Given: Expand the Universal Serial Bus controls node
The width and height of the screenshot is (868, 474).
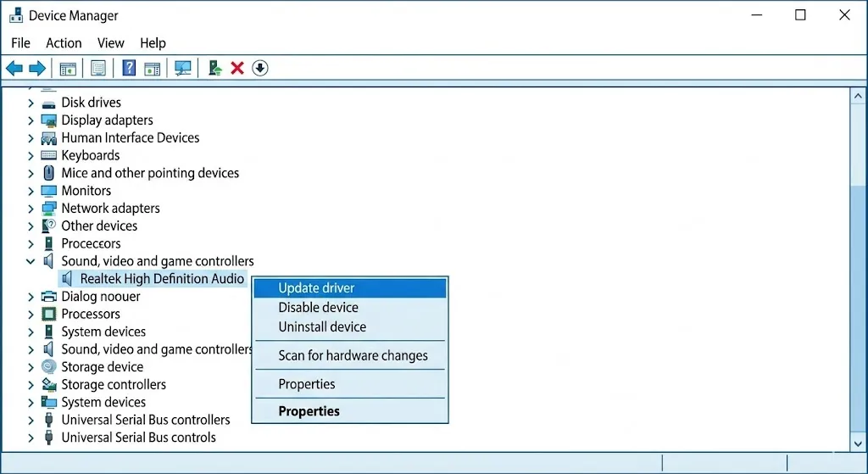Looking at the screenshot, I should (31, 438).
